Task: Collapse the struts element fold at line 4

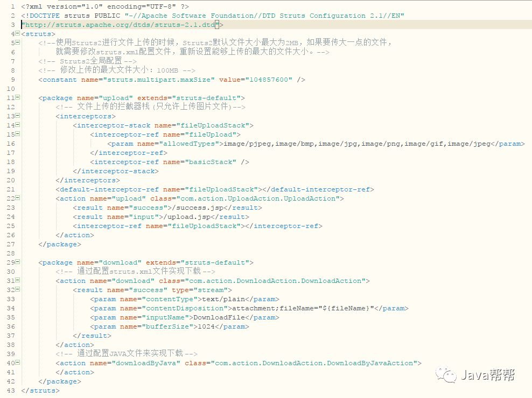Action: pyautogui.click(x=17, y=33)
